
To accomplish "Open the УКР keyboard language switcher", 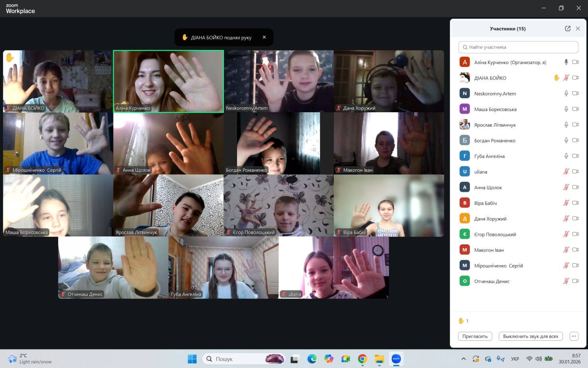I will point(515,359).
